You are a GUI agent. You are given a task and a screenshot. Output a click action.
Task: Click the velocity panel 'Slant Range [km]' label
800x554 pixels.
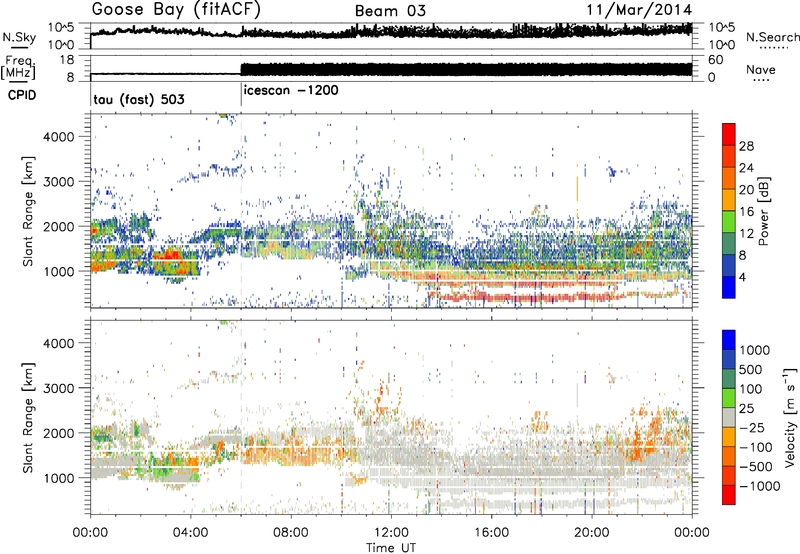[28, 418]
